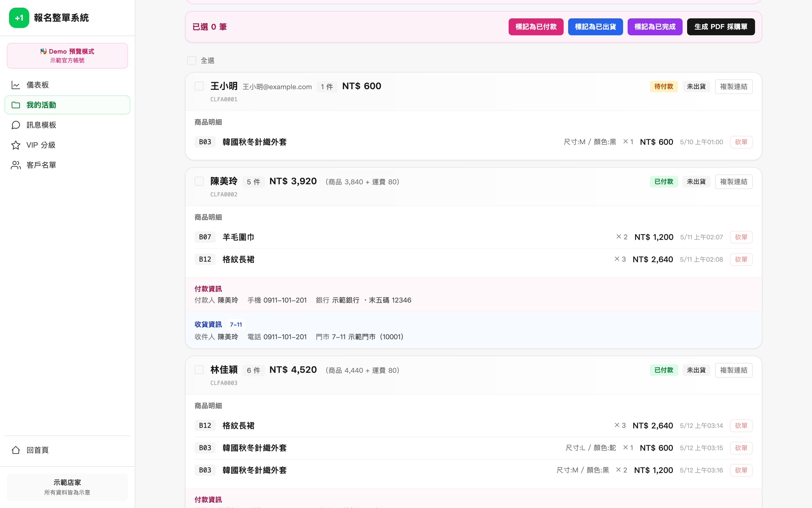Image resolution: width=812 pixels, height=508 pixels.
Task: Click 標記為已付款 button
Action: coord(536,27)
